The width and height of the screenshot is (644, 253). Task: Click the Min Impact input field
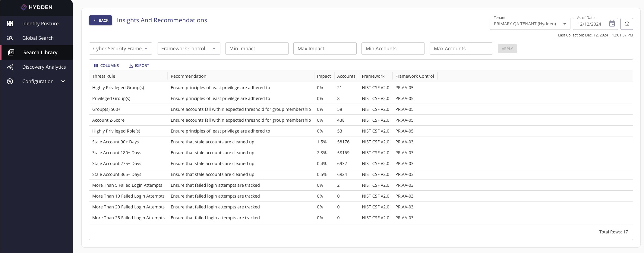click(257, 48)
